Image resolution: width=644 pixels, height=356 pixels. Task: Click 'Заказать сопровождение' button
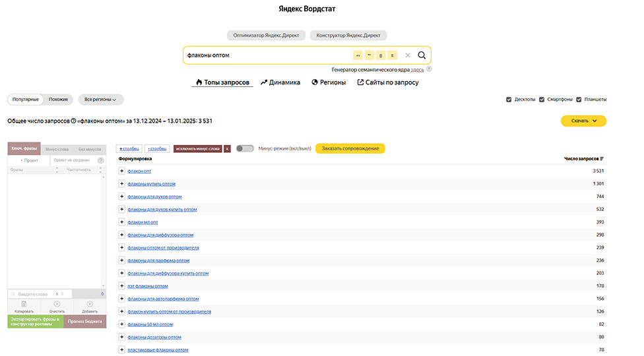[x=350, y=148]
